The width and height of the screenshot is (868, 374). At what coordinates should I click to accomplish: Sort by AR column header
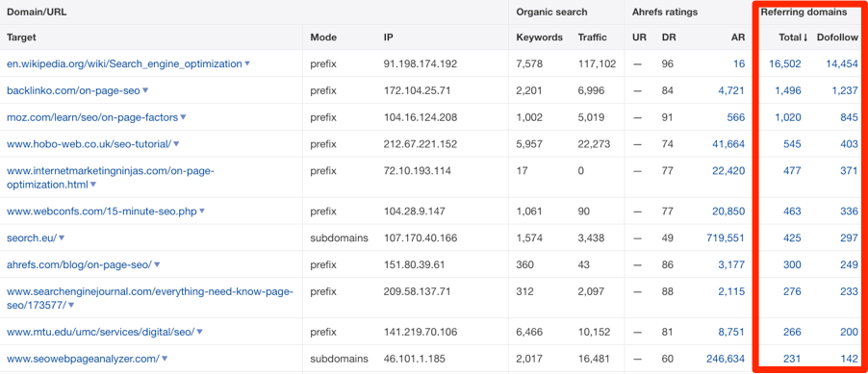tap(738, 37)
